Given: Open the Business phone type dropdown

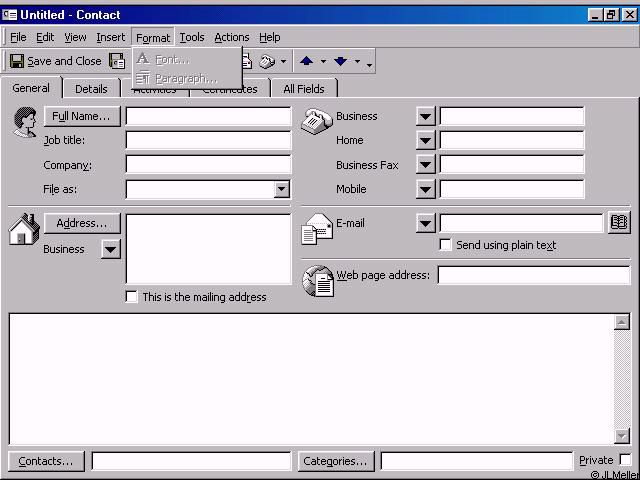Looking at the screenshot, I should [426, 117].
